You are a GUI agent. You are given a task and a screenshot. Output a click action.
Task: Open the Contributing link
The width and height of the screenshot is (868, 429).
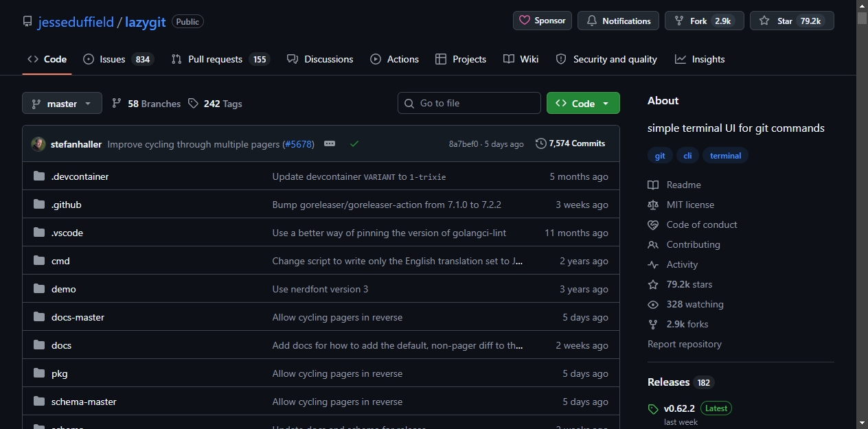click(x=683, y=244)
